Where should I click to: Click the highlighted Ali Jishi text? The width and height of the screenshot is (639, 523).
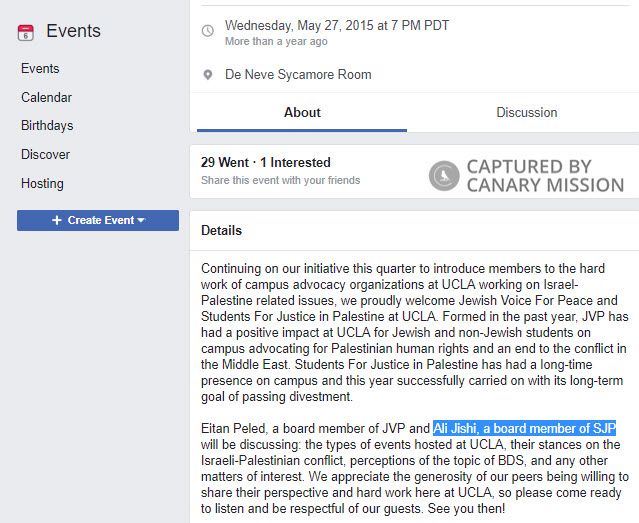tap(524, 428)
